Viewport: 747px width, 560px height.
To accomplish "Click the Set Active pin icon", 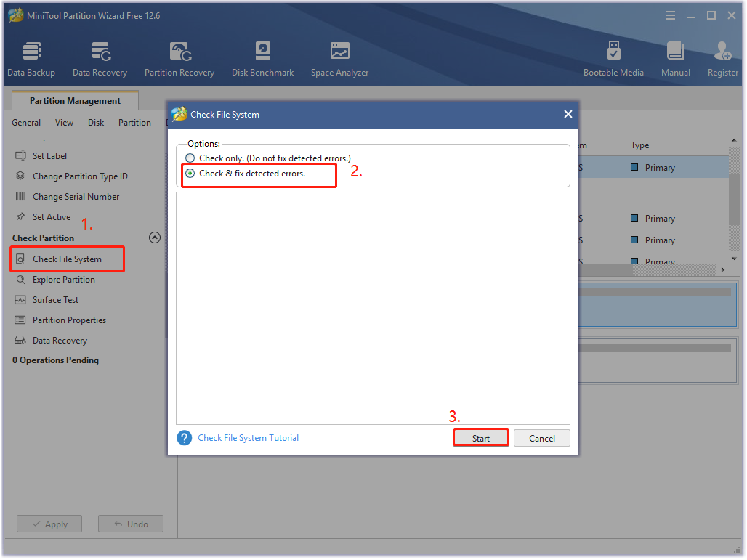I will tap(20, 217).
